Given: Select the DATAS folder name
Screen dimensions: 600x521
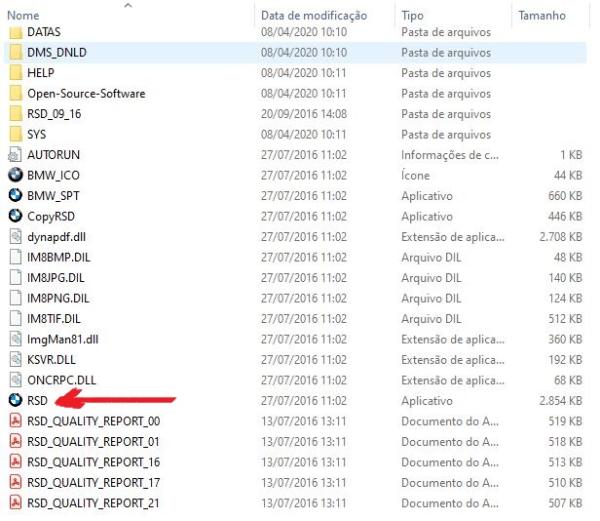Looking at the screenshot, I should [44, 32].
